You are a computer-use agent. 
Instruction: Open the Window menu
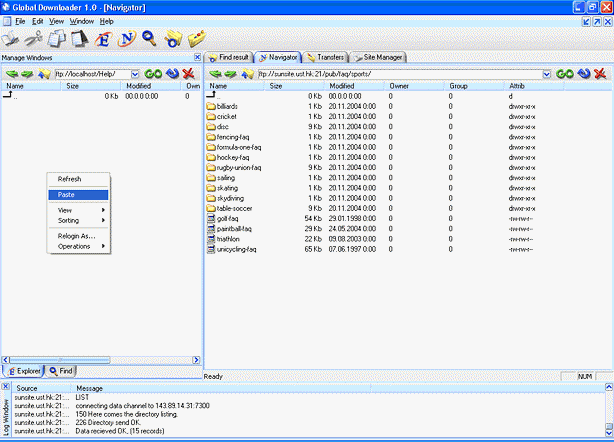point(82,22)
